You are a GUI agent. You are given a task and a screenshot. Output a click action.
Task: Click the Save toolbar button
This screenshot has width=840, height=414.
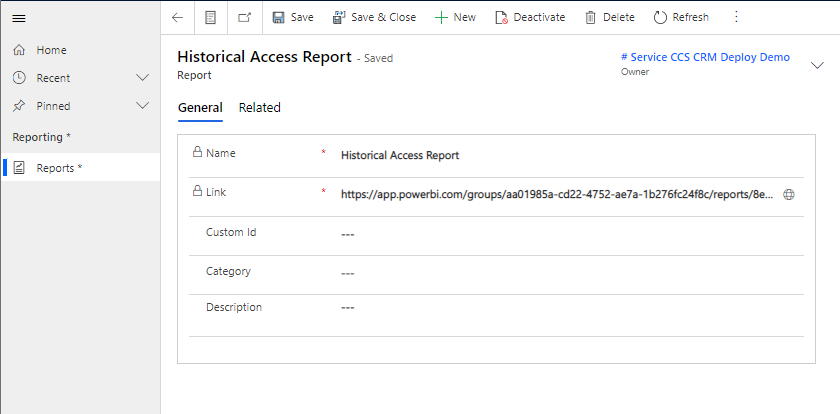tap(293, 17)
